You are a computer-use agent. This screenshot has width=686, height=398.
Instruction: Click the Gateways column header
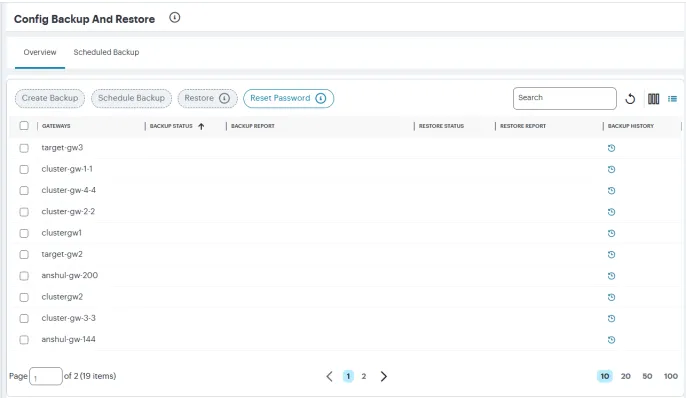click(x=56, y=126)
